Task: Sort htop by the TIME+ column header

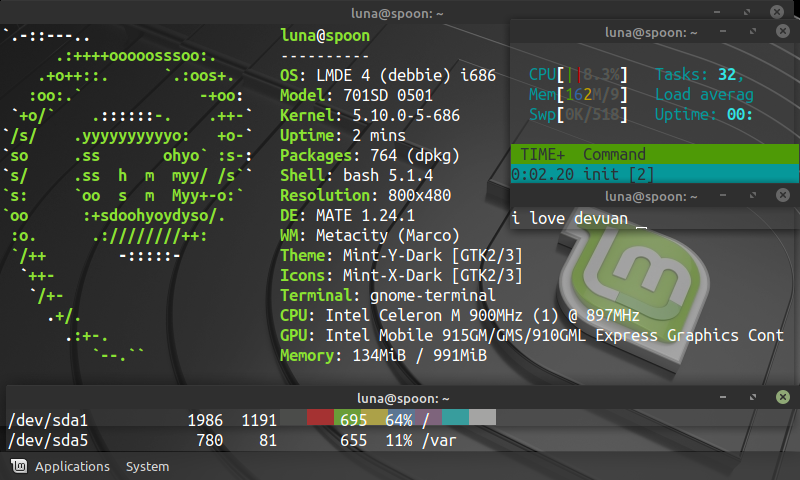Action: [x=542, y=154]
